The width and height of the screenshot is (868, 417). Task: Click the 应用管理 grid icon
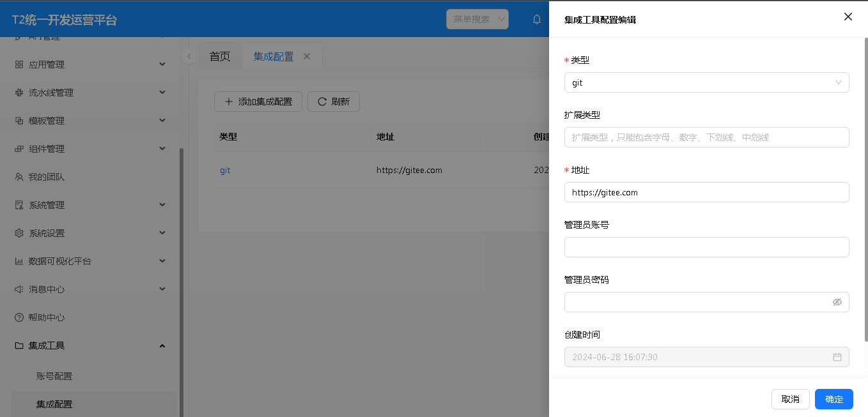pyautogui.click(x=19, y=64)
